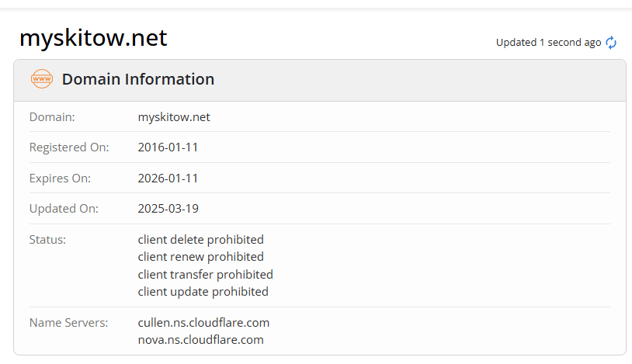Image resolution: width=632 pixels, height=364 pixels.
Task: Click the Registered On: label
Action: [x=69, y=147]
